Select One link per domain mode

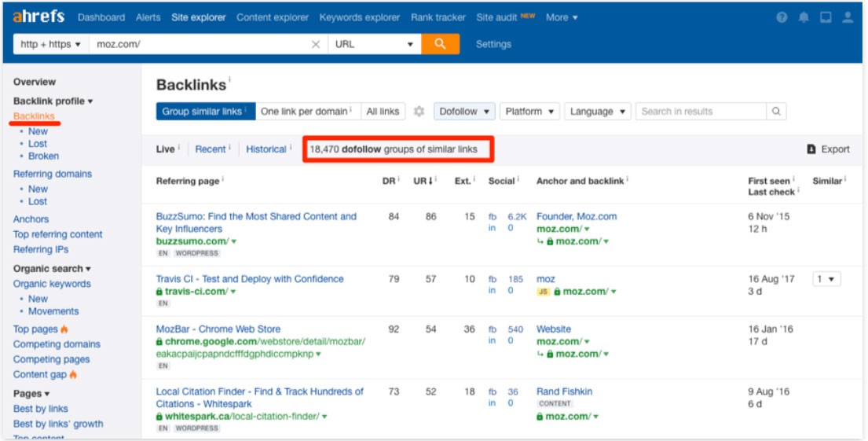point(308,112)
